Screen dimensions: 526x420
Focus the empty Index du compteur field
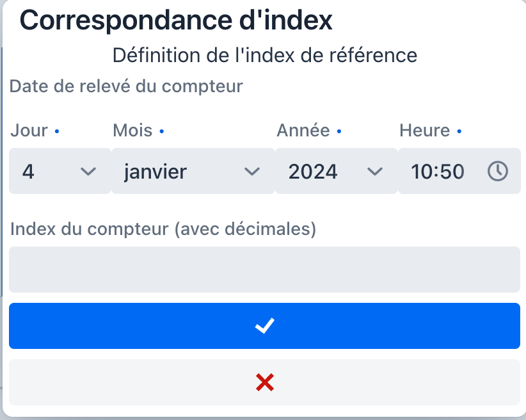264,270
